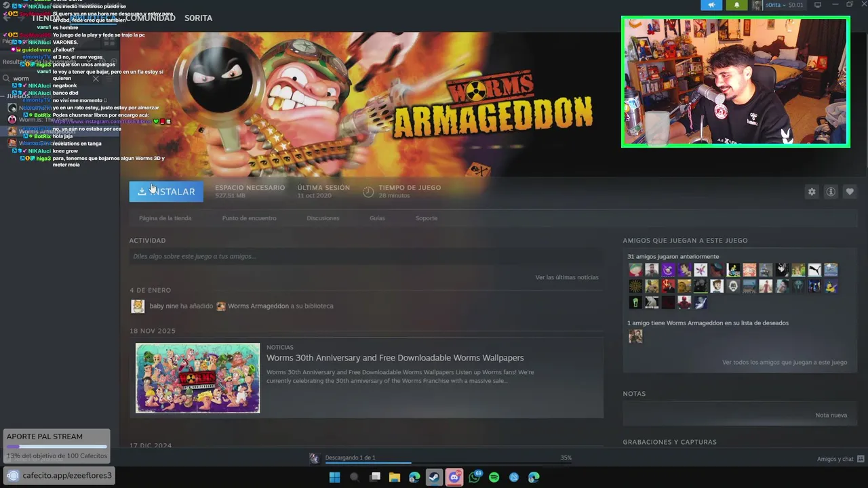Click AMIGOS QUE JUEGAN A ESTE JUEGO heading

tap(685, 241)
